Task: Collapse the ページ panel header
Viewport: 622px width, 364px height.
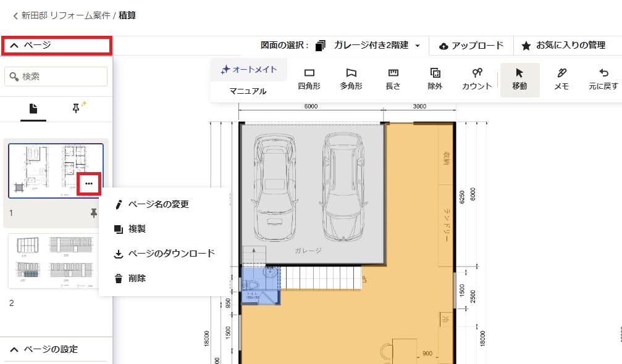Action: 56,45
